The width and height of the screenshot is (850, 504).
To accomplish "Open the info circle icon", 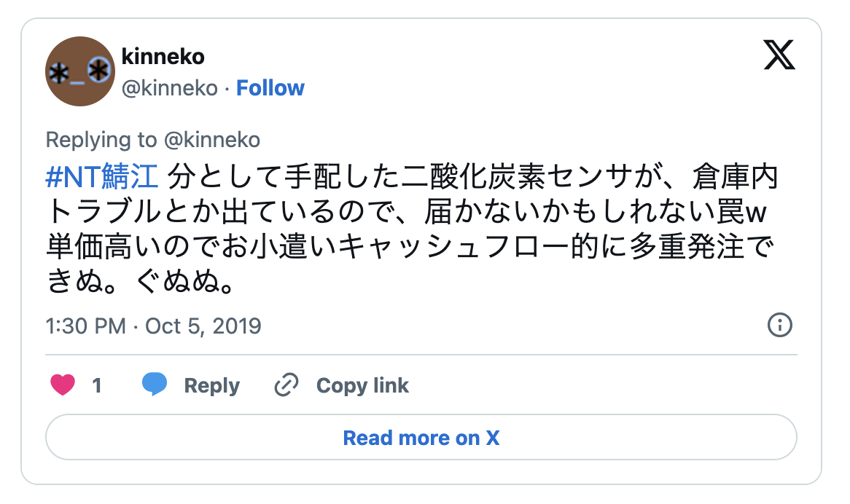I will pos(780,325).
